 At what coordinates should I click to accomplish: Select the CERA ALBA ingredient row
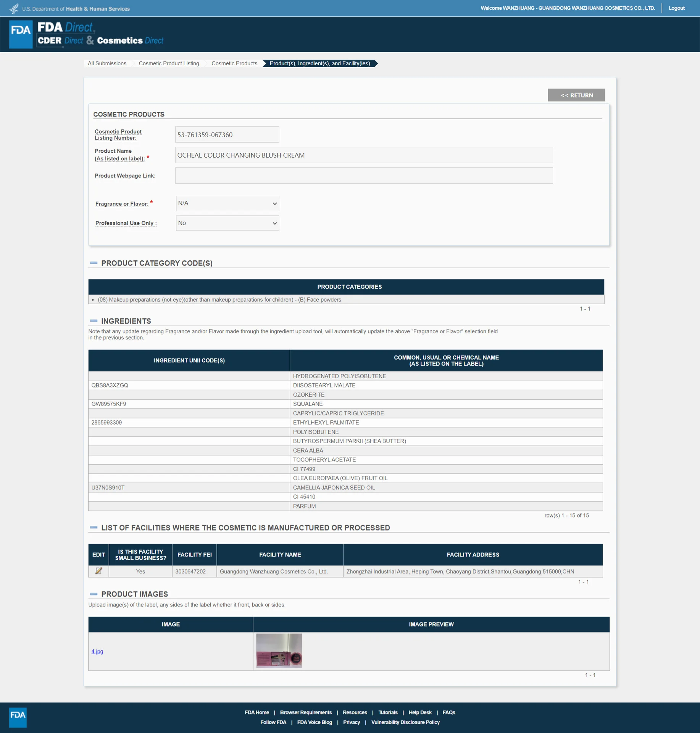tap(345, 450)
